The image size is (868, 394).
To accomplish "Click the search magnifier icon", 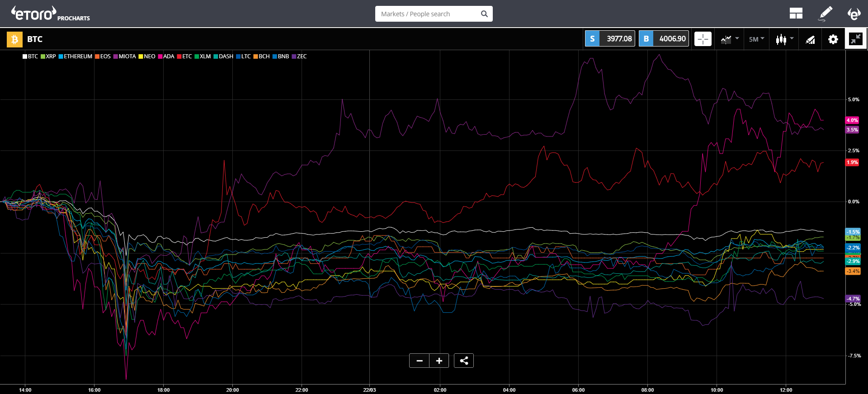I will [484, 14].
